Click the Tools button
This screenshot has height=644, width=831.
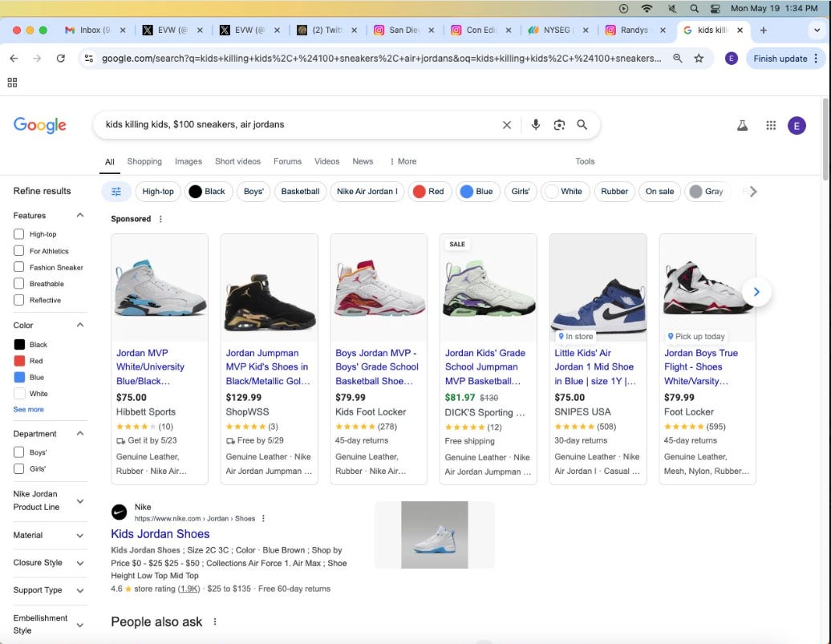tap(585, 161)
